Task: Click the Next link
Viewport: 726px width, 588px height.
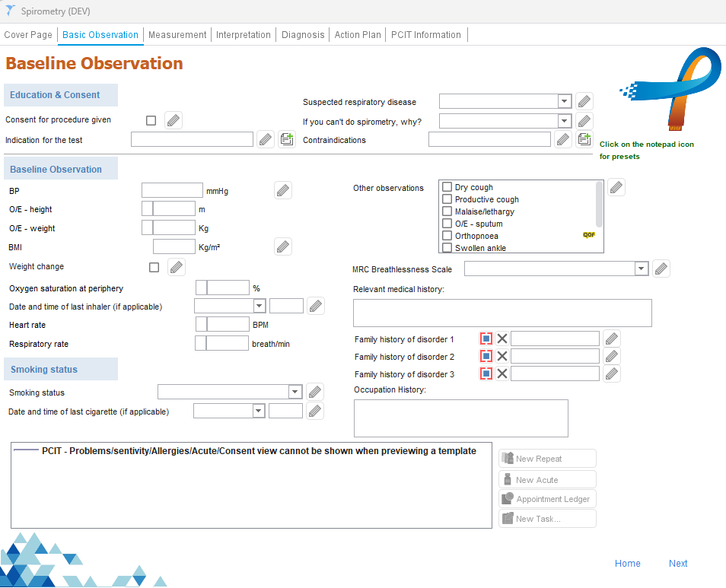Action: [678, 564]
